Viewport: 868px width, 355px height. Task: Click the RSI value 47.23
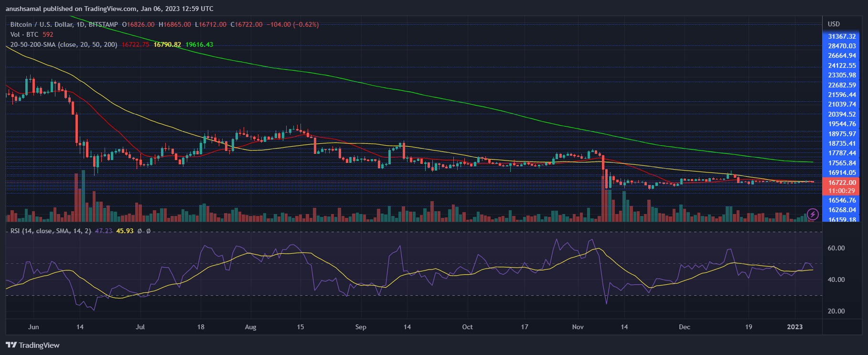(x=104, y=231)
